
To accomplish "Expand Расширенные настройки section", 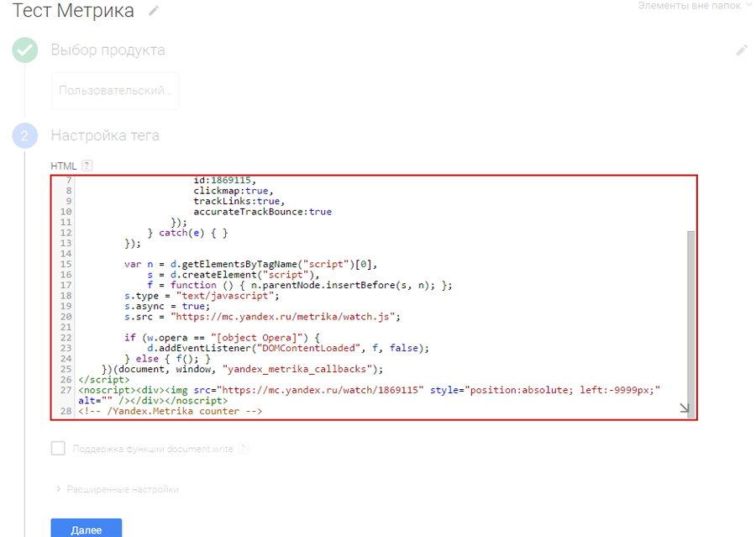I will coord(118,489).
